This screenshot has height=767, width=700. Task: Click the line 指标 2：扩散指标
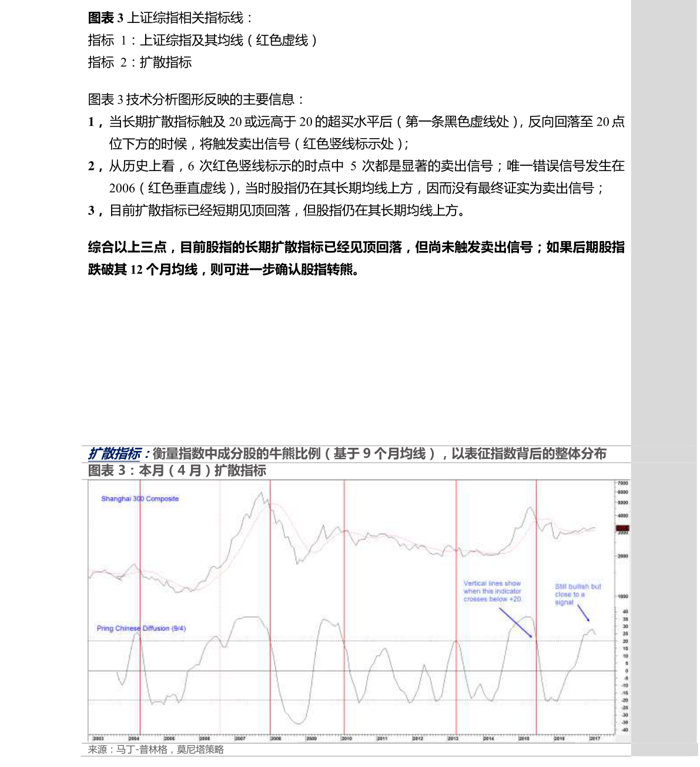(x=140, y=62)
